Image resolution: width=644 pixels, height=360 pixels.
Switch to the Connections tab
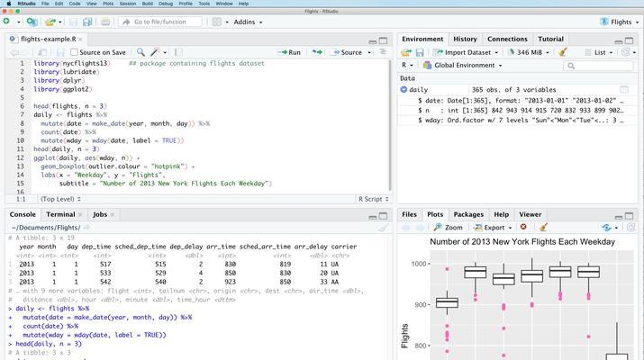[507, 39]
